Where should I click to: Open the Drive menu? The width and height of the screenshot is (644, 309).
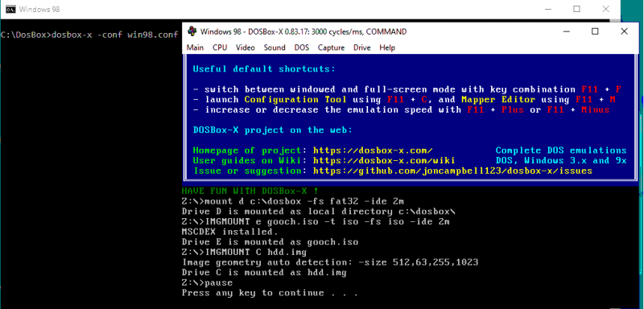click(361, 47)
